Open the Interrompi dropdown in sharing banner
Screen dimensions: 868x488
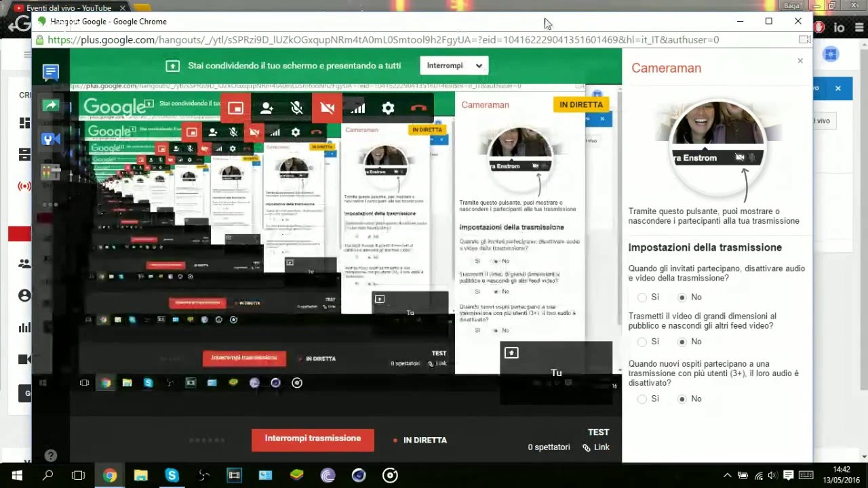(x=454, y=66)
